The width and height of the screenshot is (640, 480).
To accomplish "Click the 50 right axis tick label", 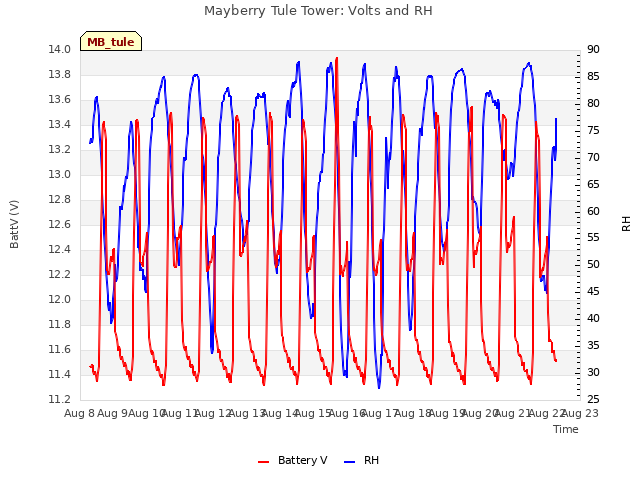I will click(x=593, y=265).
